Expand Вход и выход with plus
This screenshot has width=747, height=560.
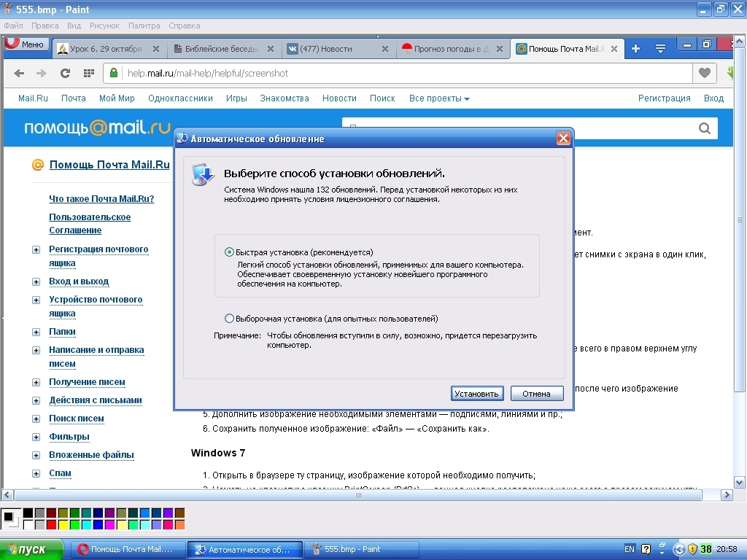[x=36, y=282]
